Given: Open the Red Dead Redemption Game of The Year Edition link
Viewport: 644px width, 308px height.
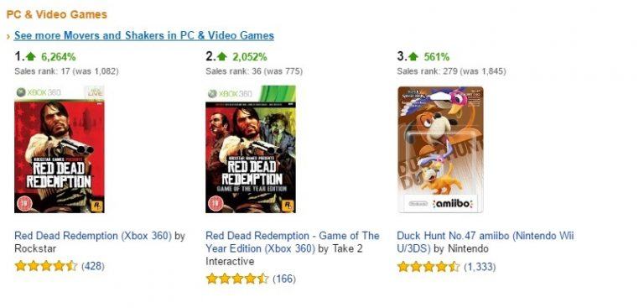Looking at the screenshot, I should [293, 243].
